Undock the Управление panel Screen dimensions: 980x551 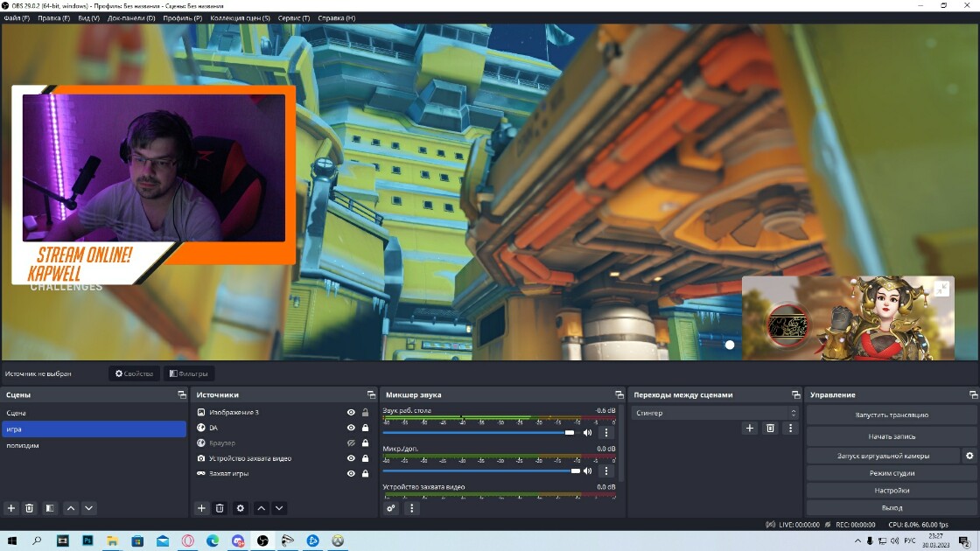tap(973, 394)
